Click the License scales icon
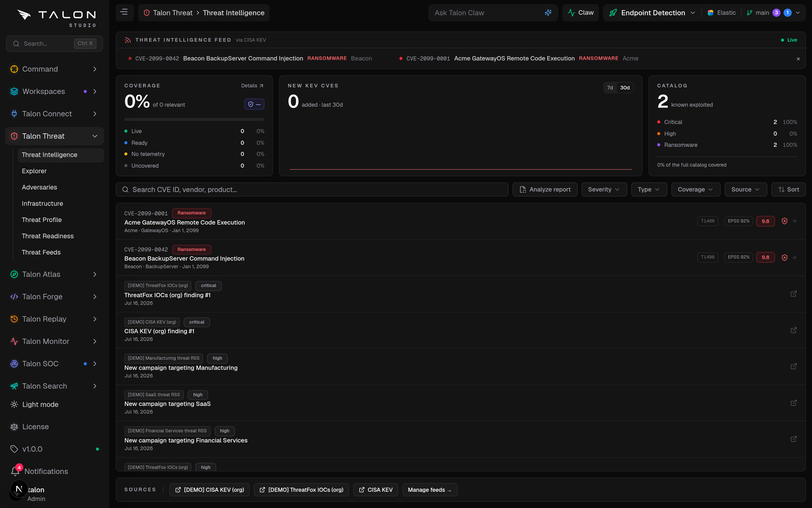This screenshot has height=508, width=812. (x=14, y=427)
